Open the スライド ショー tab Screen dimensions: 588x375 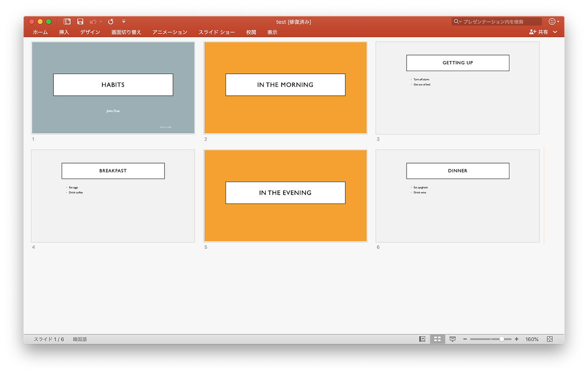tap(217, 32)
